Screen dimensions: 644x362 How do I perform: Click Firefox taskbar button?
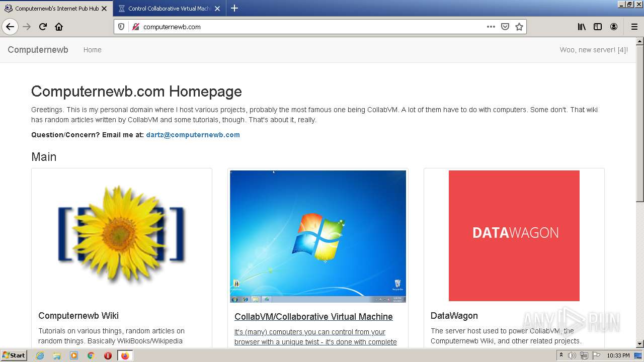tap(125, 355)
